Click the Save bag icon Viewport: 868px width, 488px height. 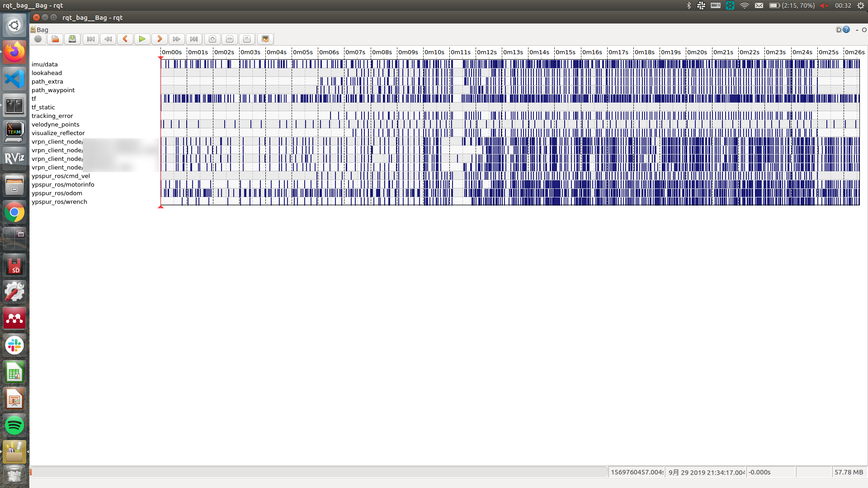pos(72,39)
